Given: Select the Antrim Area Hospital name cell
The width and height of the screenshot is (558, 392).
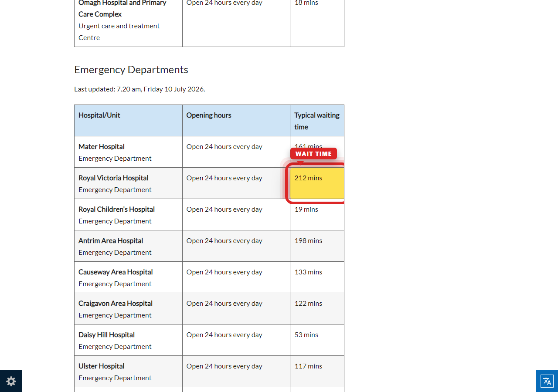Looking at the screenshot, I should [x=128, y=246].
